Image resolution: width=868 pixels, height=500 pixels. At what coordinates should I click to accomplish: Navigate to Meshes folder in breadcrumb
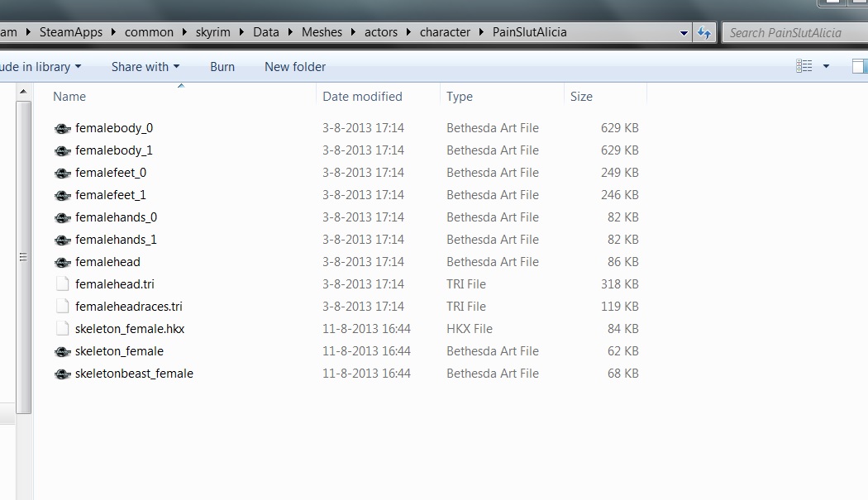pyautogui.click(x=322, y=32)
